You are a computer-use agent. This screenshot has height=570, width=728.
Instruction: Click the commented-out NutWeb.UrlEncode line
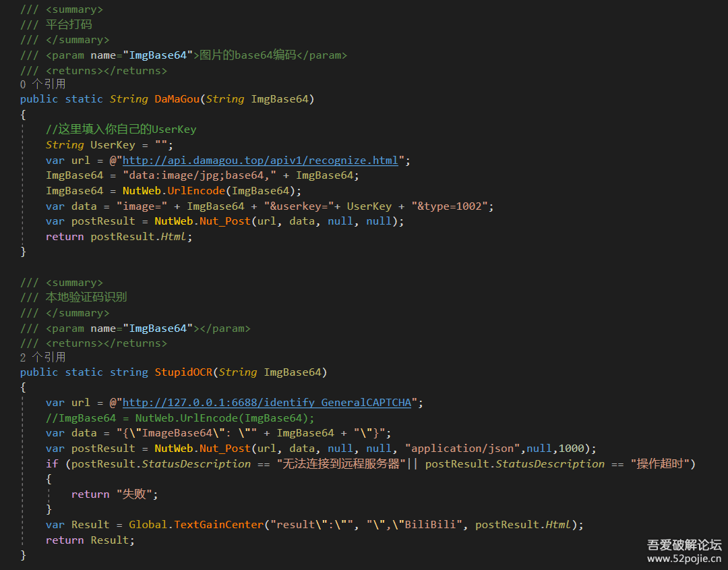coord(180,418)
